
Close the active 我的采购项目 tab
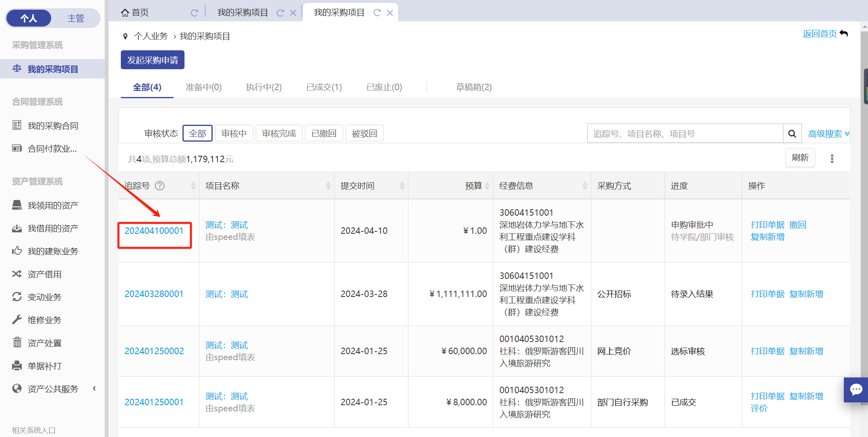390,13
